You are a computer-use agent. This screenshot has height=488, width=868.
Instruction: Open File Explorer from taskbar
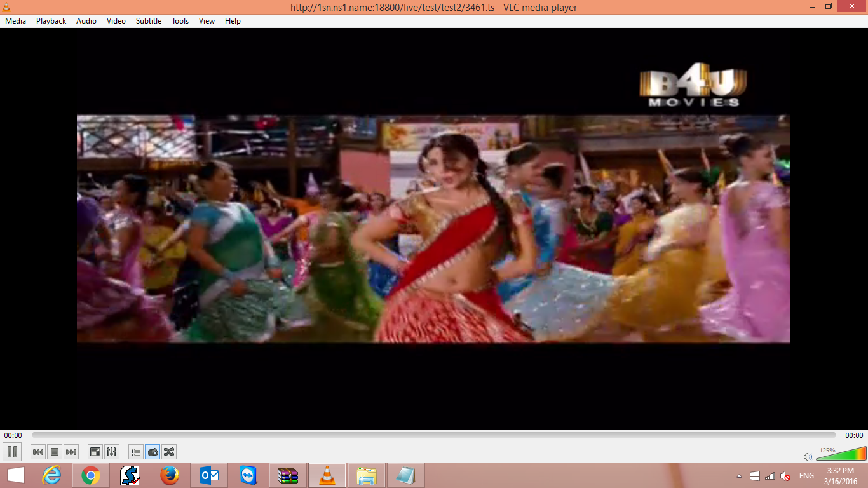[x=367, y=475]
